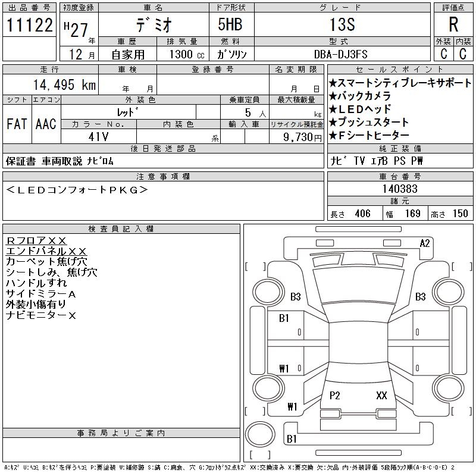Click the 事務局よりご案内 section header
476x476 pixels.
click(121, 433)
